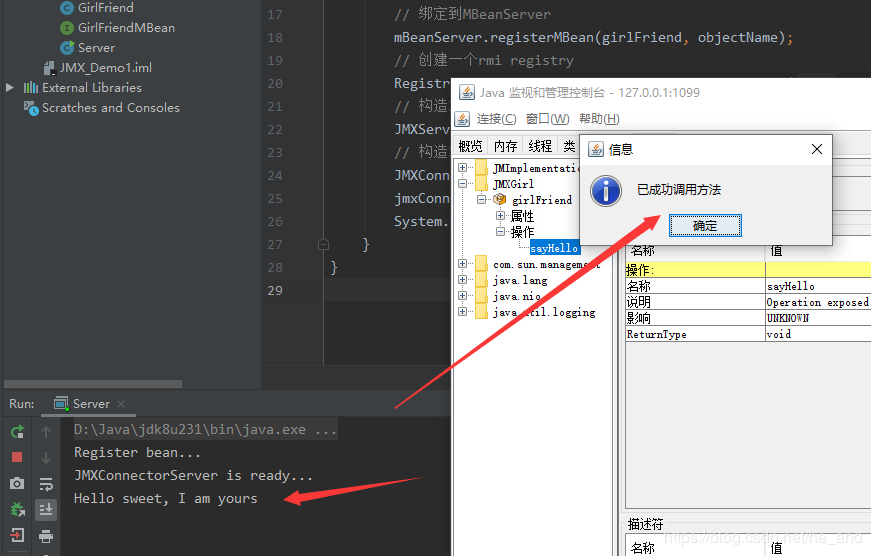Click the ReturnType row label
The height and width of the screenshot is (556, 871).
(x=657, y=334)
